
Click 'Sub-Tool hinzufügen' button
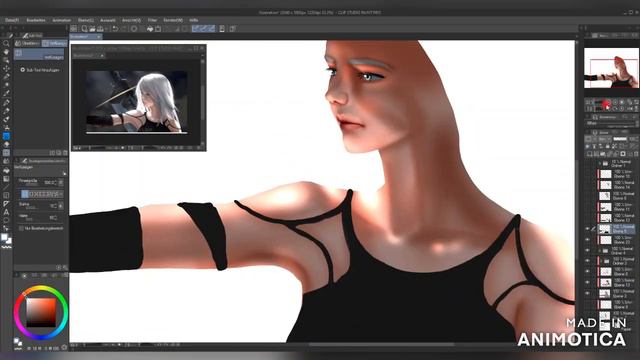coord(40,70)
